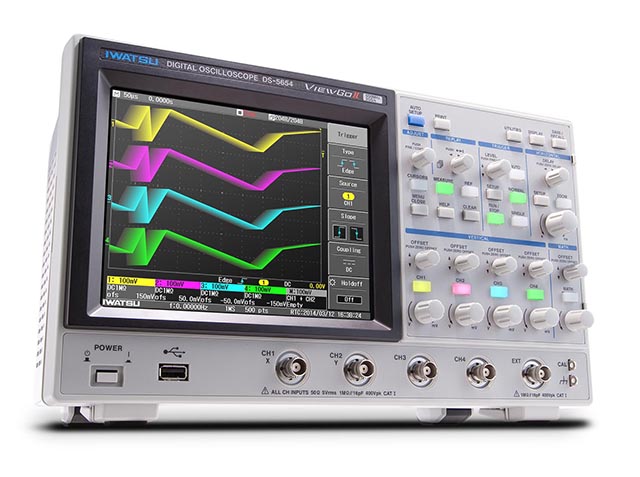Open the trigger Type Edge menu item
Image resolution: width=640 pixels, height=477 pixels.
coord(348,161)
